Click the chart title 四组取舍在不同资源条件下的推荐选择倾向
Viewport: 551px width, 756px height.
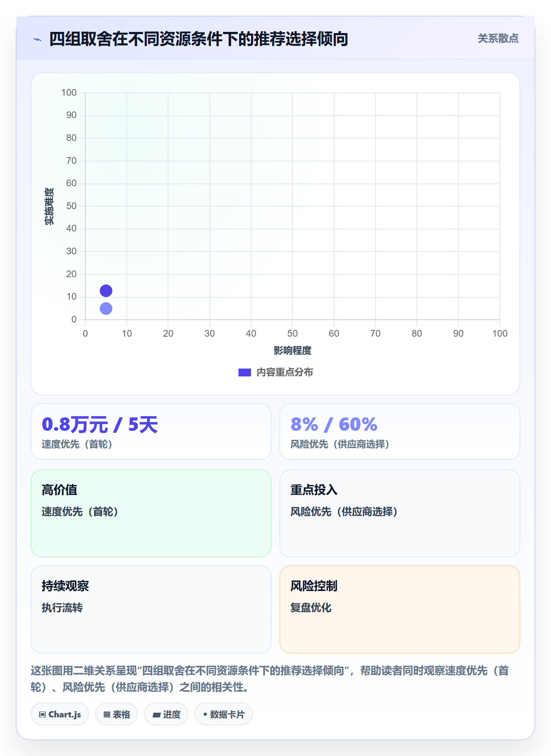pos(199,39)
